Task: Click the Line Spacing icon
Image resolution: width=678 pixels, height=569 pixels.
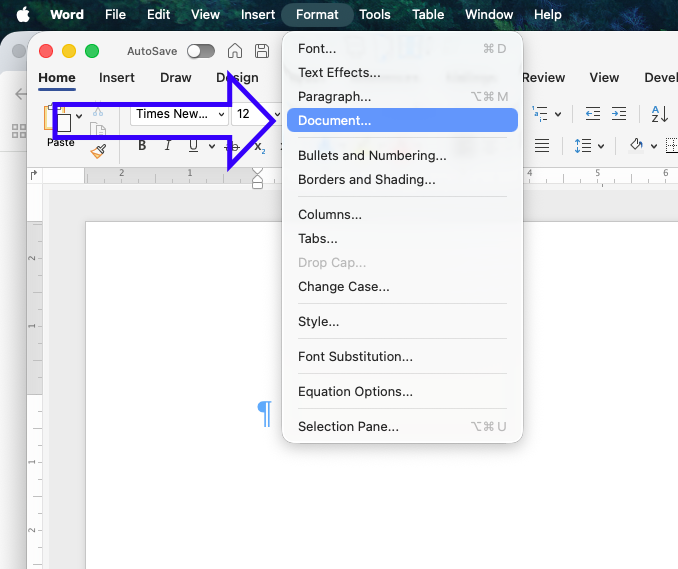Action: coord(583,146)
